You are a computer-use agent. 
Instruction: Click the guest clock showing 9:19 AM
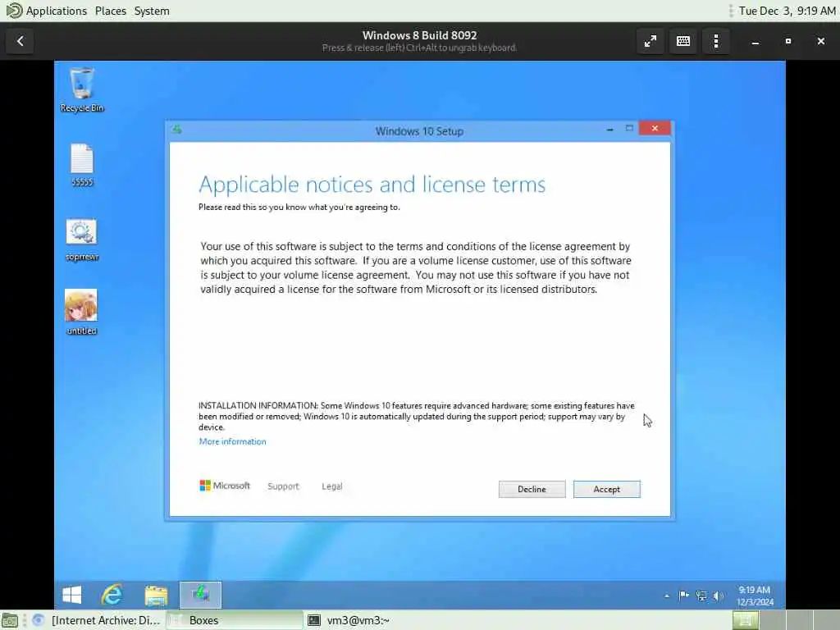click(755, 596)
